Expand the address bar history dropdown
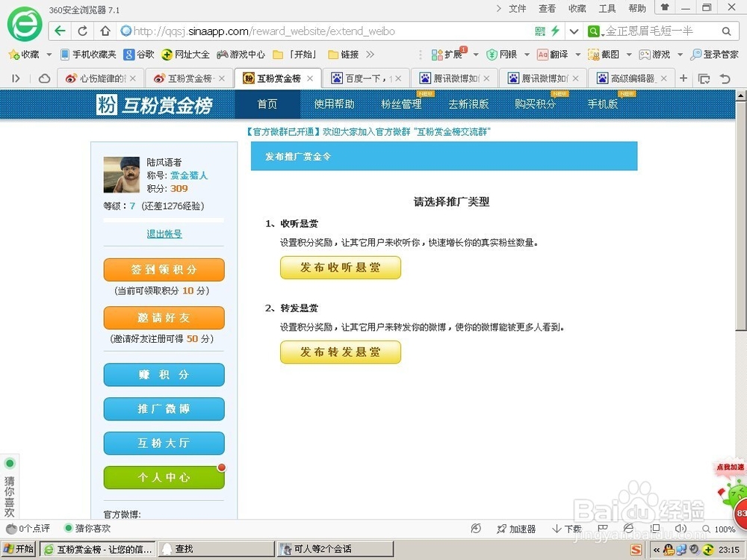The height and width of the screenshot is (560, 747). pos(574,31)
